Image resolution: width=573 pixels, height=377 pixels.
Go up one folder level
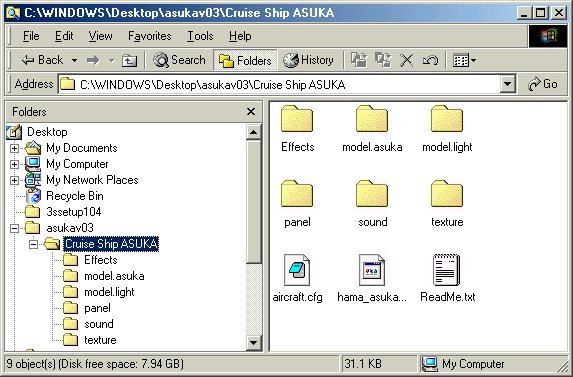pyautogui.click(x=129, y=60)
